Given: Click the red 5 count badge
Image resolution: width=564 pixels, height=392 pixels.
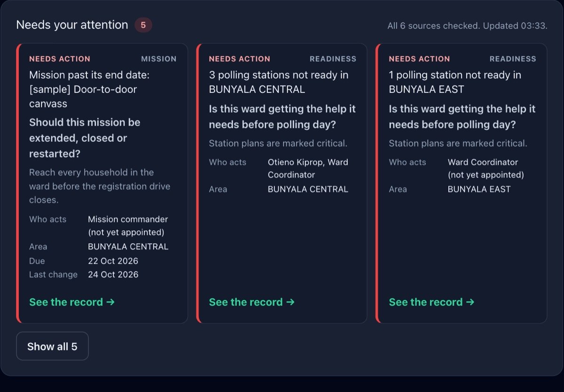Looking at the screenshot, I should [143, 25].
